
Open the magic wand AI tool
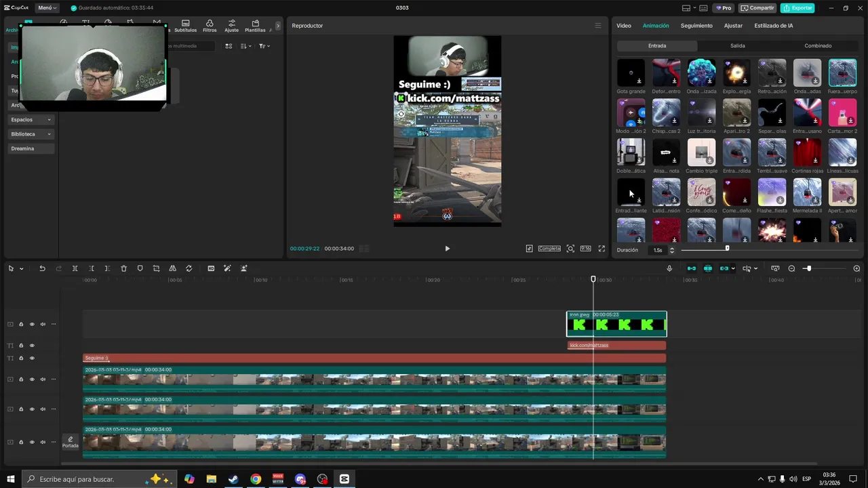(227, 268)
